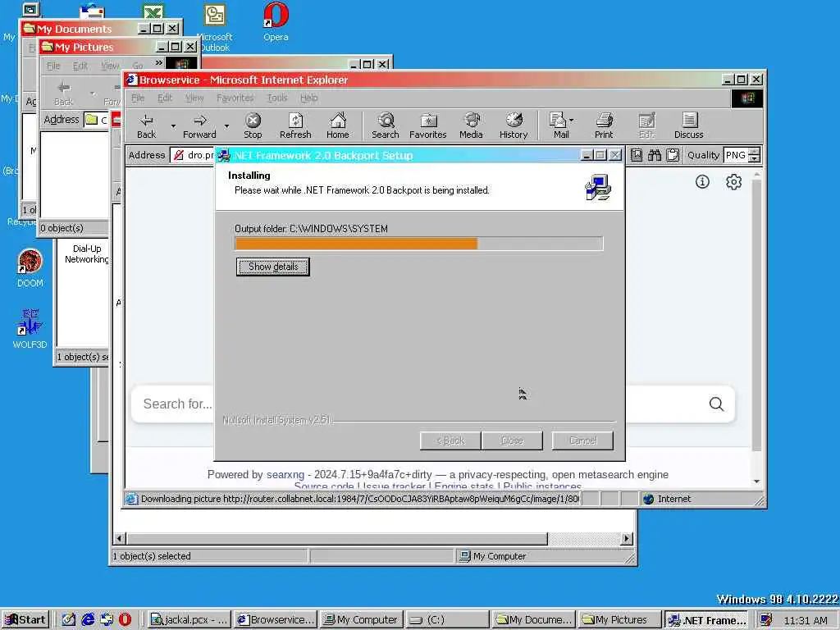Refresh the Browservice page

click(295, 126)
